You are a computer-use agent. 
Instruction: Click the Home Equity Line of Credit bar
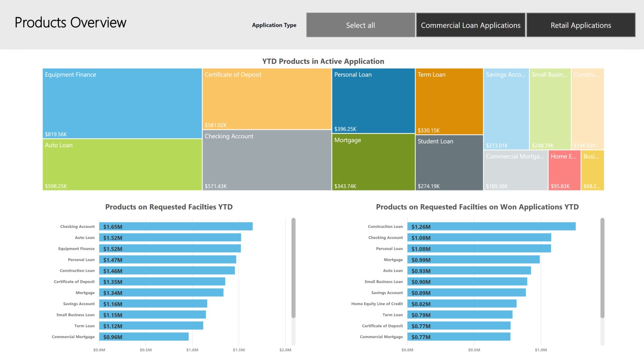462,303
